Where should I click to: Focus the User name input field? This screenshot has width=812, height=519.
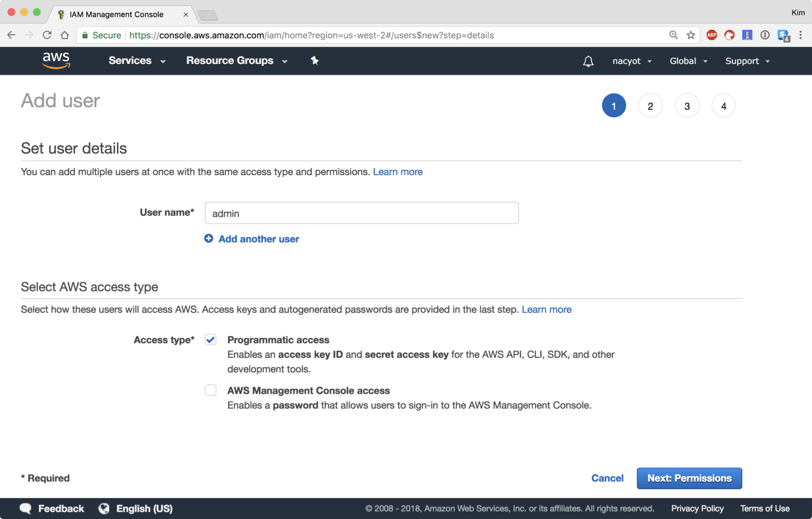point(362,213)
